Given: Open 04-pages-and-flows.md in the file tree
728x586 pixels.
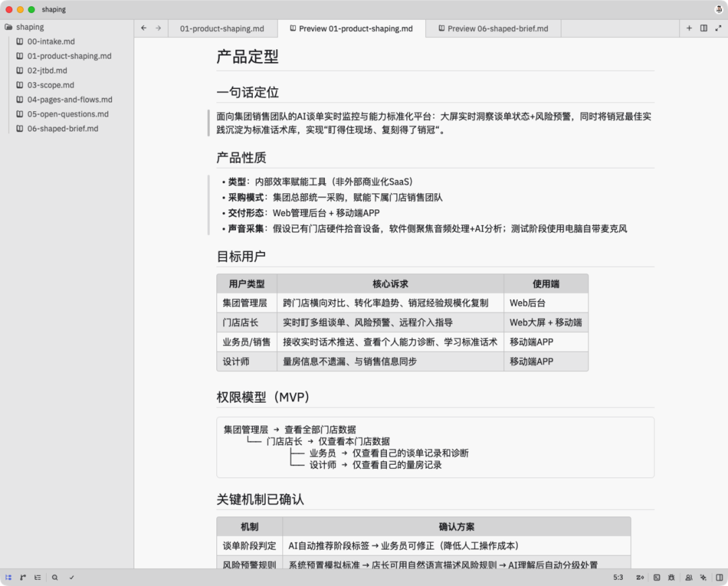Looking at the screenshot, I should [x=69, y=99].
